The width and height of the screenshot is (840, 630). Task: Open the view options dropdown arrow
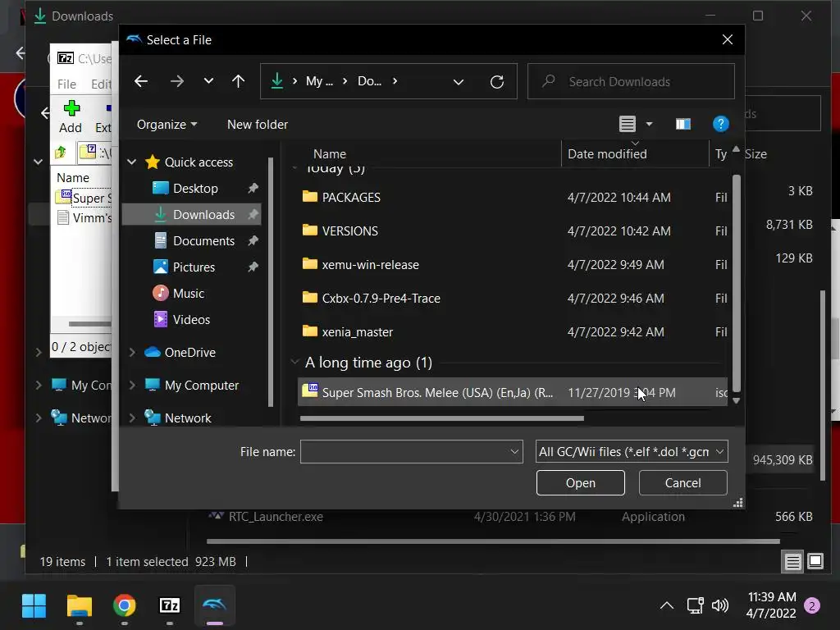(650, 125)
